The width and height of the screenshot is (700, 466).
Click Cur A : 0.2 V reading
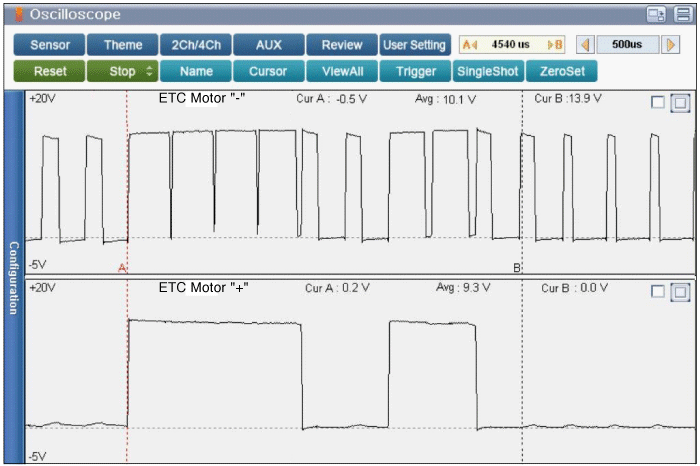pos(338,288)
